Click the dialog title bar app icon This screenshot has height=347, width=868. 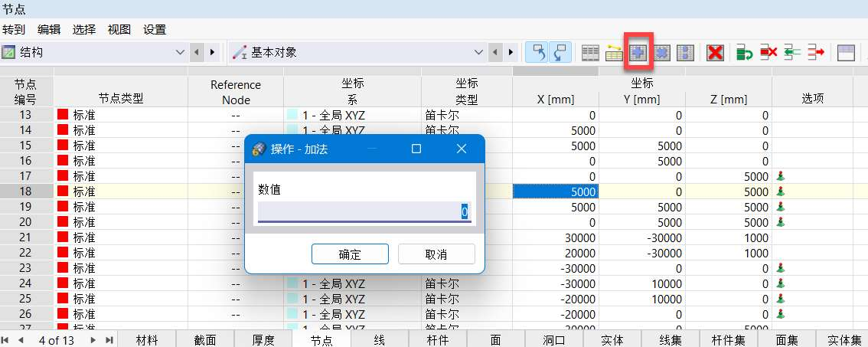tap(259, 149)
